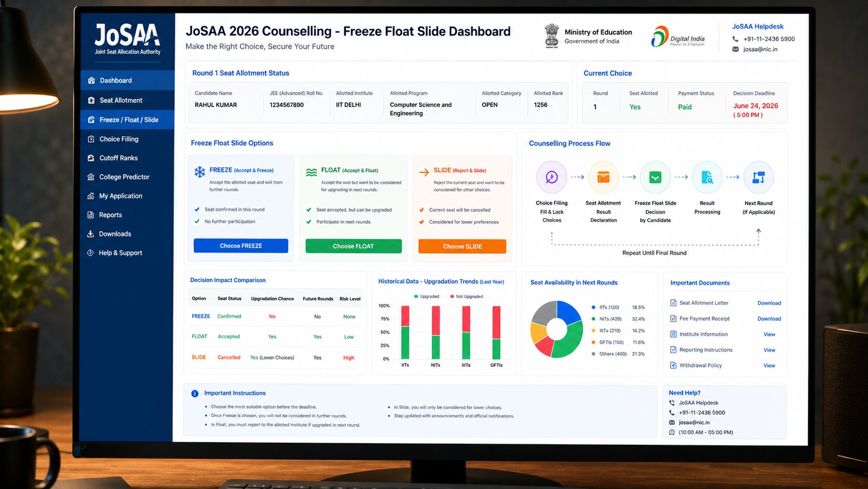This screenshot has height=489, width=868.
Task: Click the grey Others (400) legend dot
Action: click(x=593, y=354)
